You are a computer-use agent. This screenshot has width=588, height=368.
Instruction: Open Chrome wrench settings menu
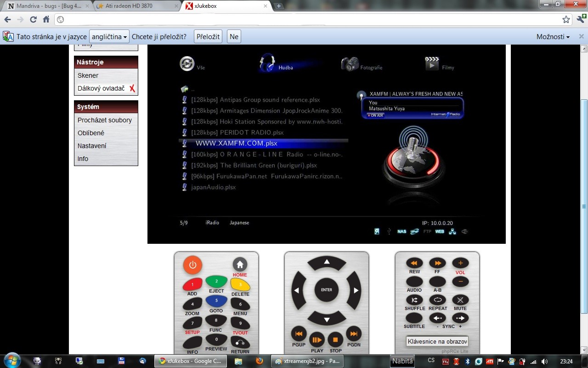pyautogui.click(x=581, y=19)
